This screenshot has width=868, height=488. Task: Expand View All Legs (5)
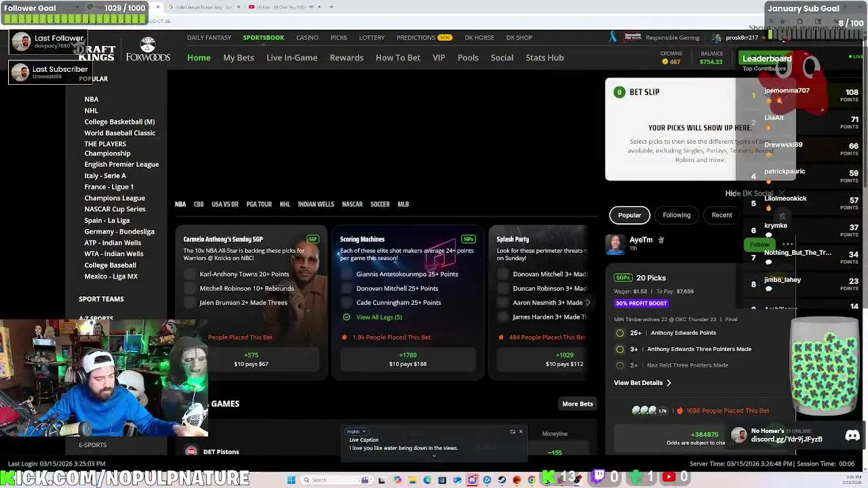[373, 317]
